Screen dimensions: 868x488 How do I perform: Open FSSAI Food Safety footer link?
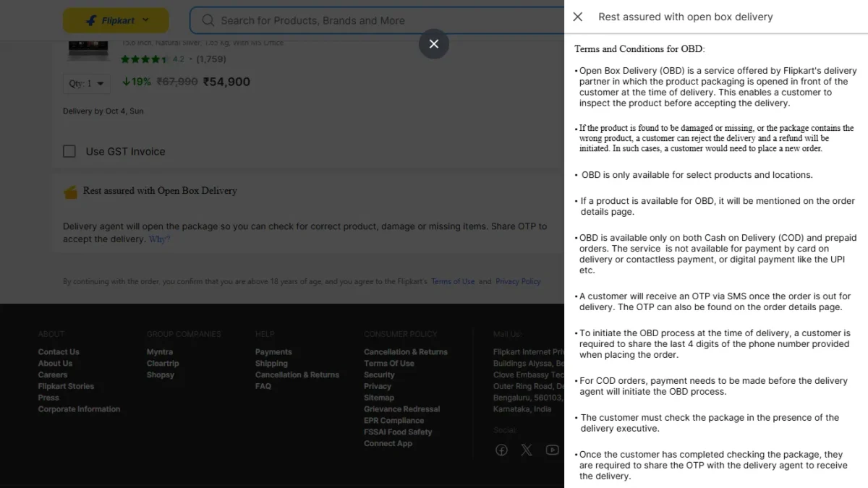click(398, 432)
